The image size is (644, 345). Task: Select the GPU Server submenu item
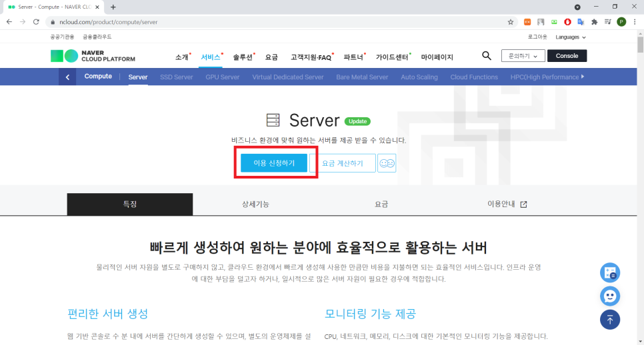tap(223, 77)
